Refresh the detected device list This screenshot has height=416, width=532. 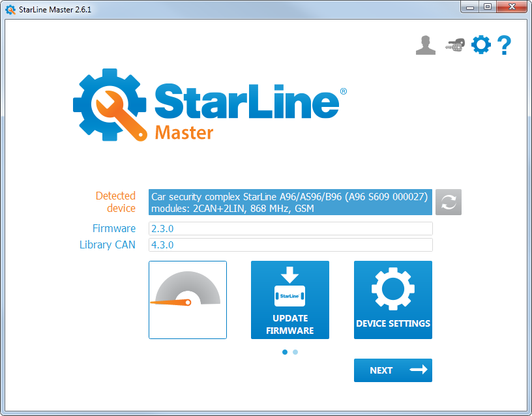pyautogui.click(x=449, y=202)
